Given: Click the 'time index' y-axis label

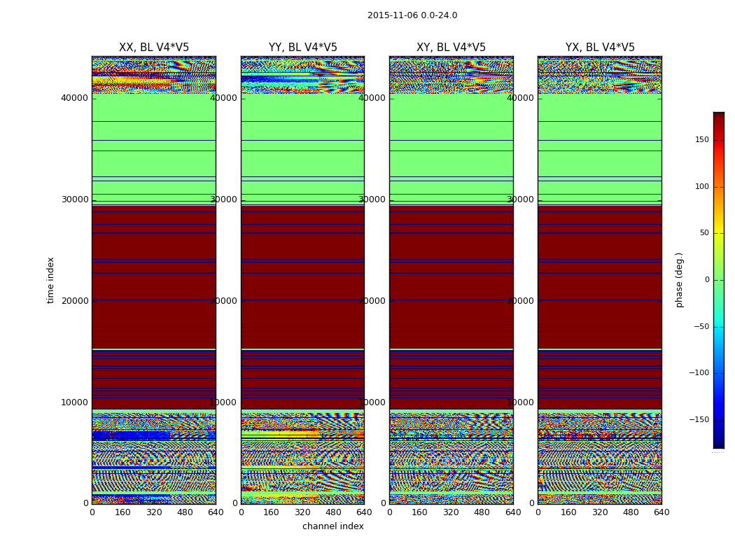Looking at the screenshot, I should [50, 280].
